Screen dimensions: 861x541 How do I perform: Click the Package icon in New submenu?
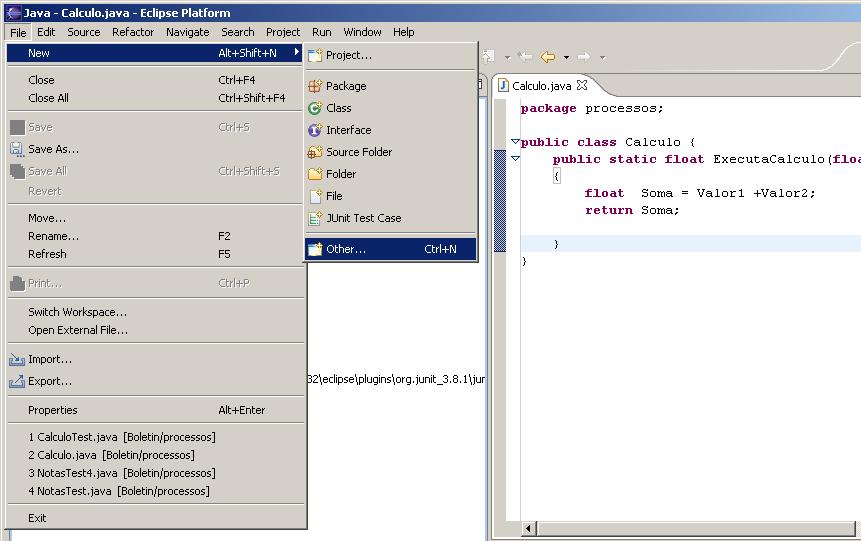[x=315, y=86]
